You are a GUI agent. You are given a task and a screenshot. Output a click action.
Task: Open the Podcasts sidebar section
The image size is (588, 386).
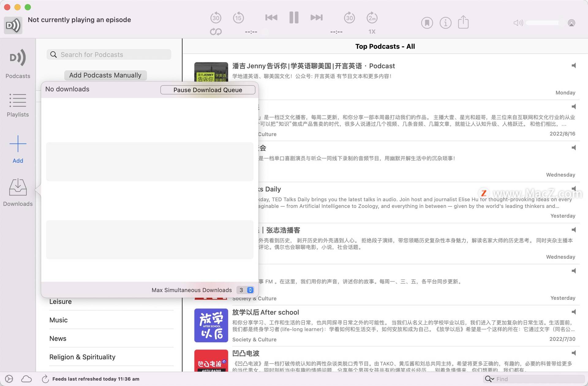(18, 63)
